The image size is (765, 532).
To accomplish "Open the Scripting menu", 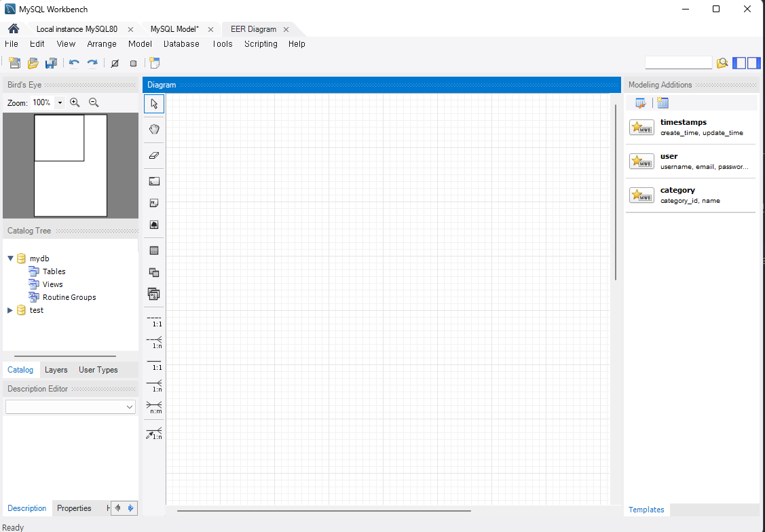I will point(261,44).
